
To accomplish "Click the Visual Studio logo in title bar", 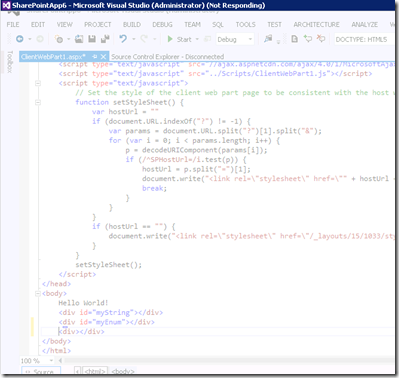I will click(6, 5).
